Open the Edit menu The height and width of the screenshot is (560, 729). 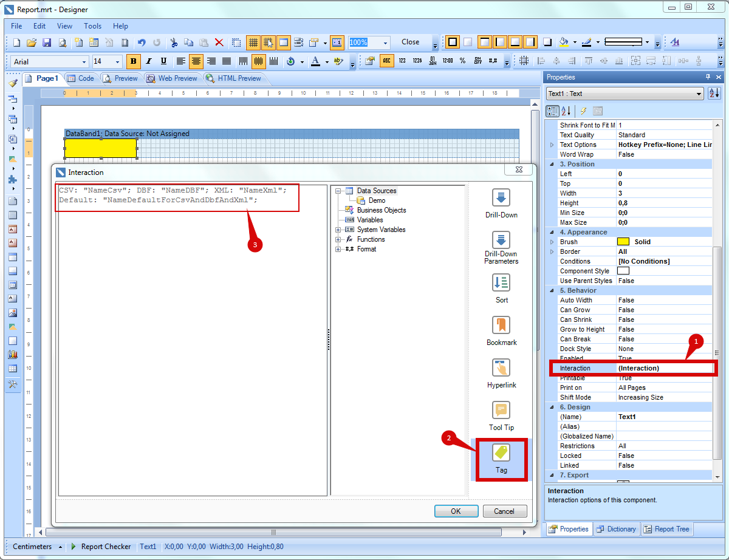point(39,26)
